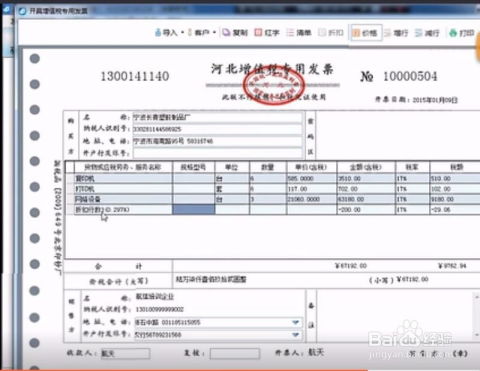Click the remarks area scrollbar down arrow
Viewport: 480px width, 371px height.
[476, 334]
